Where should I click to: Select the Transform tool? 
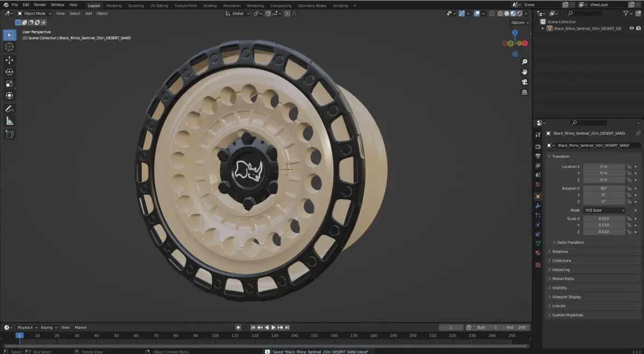[x=9, y=96]
